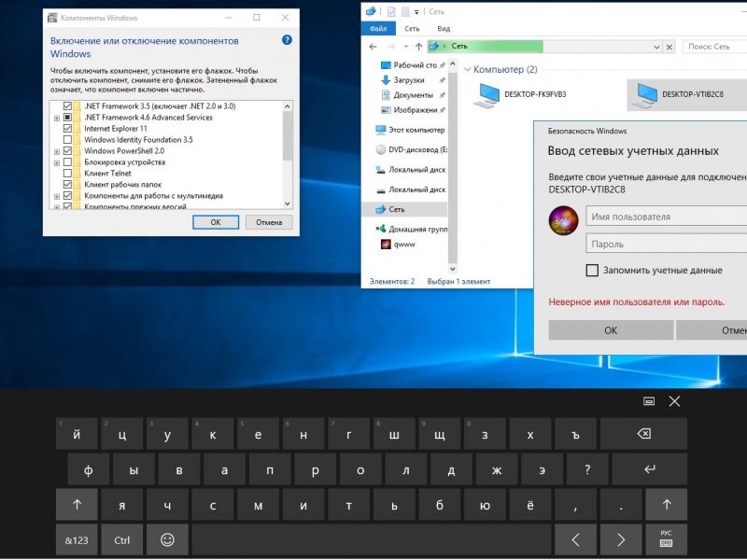Screen dimensions: 747x560
Task: Open the Вид ribbon tab
Action: coord(444,29)
